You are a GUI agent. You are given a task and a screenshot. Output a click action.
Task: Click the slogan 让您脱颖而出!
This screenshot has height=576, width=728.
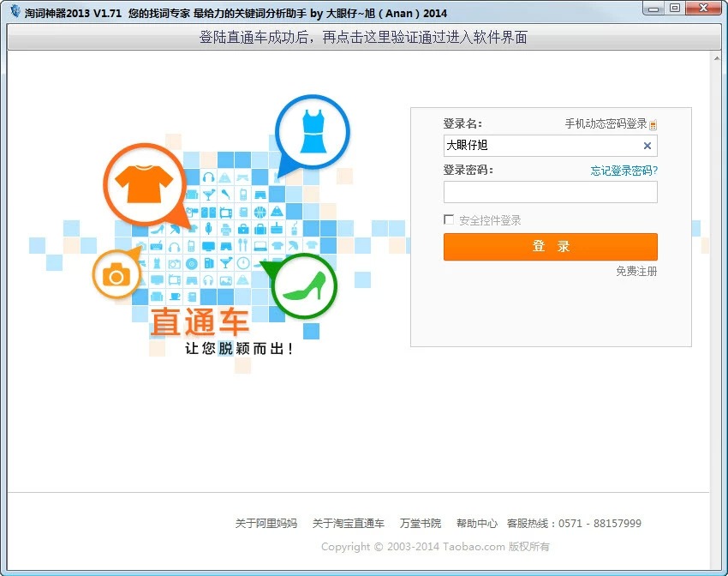point(239,348)
